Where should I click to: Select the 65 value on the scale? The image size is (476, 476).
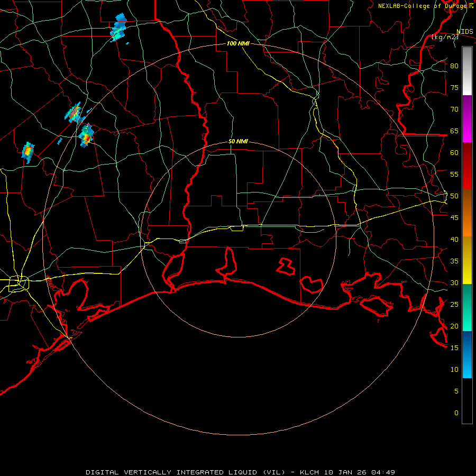(454, 131)
